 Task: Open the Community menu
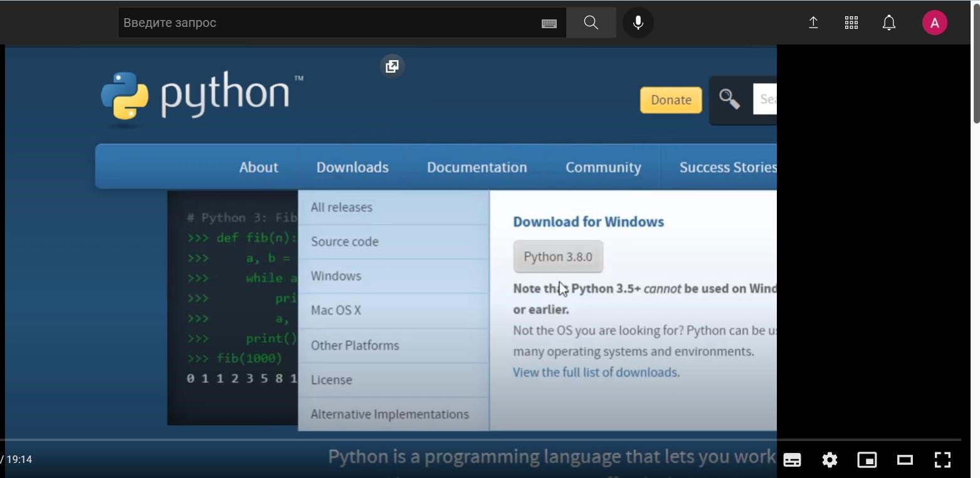603,167
